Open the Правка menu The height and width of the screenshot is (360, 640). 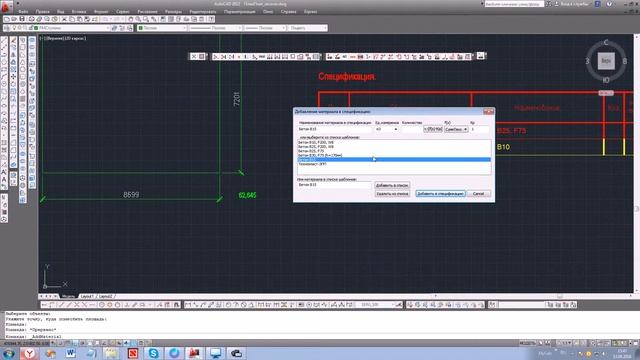42,11
